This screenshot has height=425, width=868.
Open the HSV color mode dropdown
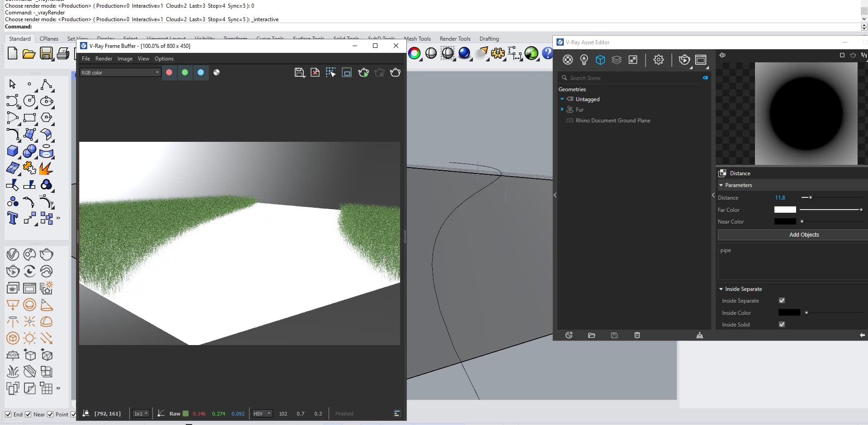[262, 413]
